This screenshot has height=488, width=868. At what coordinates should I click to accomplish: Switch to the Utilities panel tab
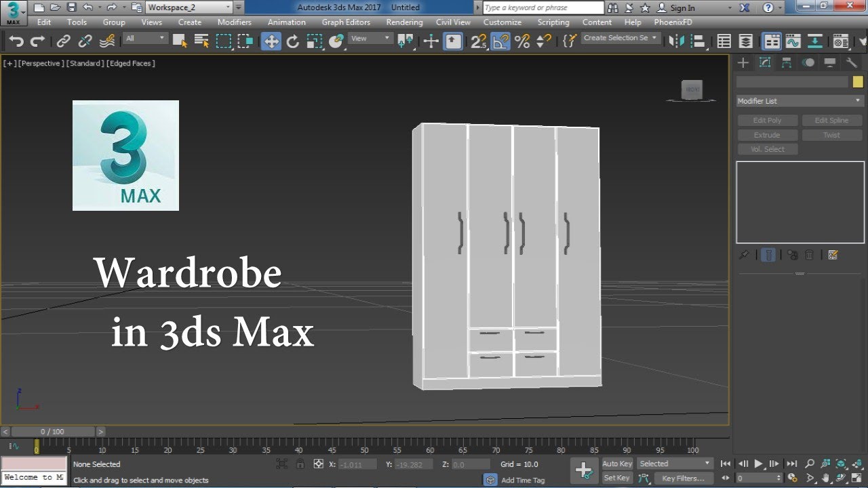coord(852,63)
